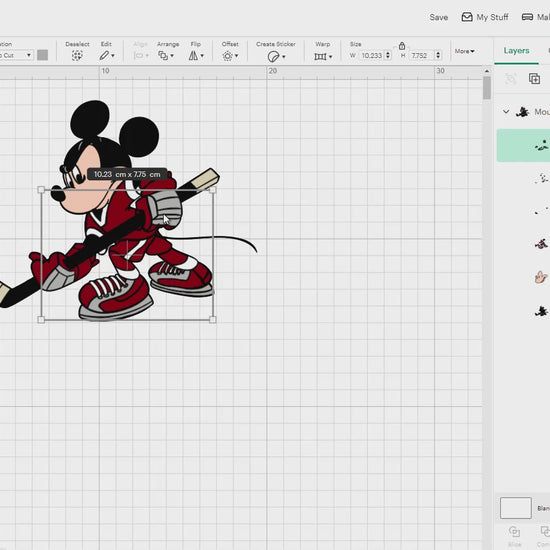Click the Flip icon
The width and height of the screenshot is (550, 550).
point(193,55)
